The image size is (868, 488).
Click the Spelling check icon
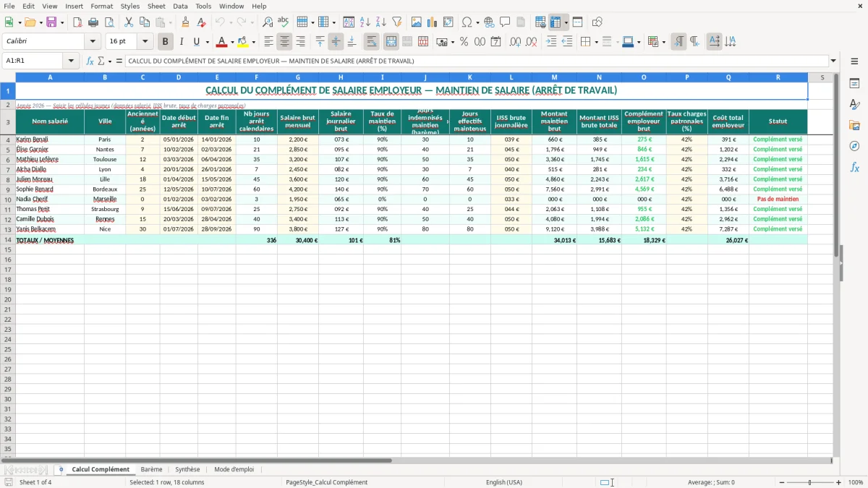[x=284, y=22]
